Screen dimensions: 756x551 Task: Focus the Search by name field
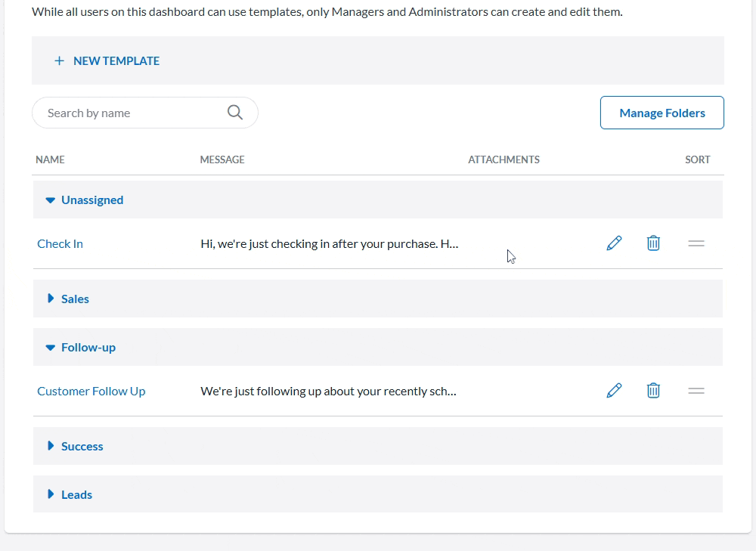pyautogui.click(x=129, y=113)
